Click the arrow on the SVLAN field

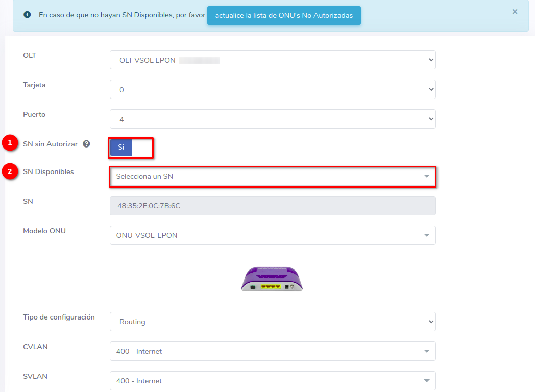[x=426, y=381]
